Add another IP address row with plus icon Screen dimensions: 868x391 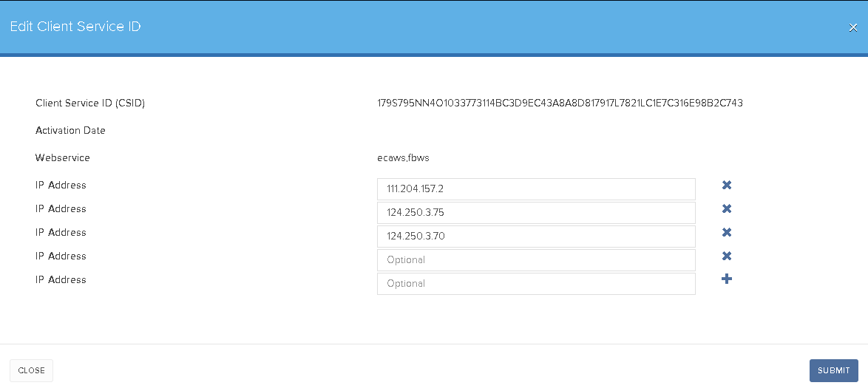pyautogui.click(x=727, y=279)
